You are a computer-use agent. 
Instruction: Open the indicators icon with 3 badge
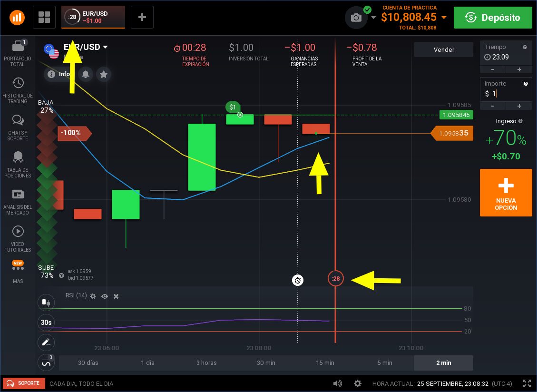(x=46, y=362)
